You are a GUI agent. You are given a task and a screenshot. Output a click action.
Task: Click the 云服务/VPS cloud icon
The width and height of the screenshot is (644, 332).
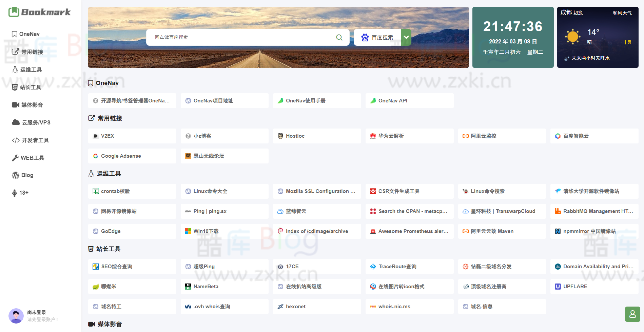[x=15, y=122]
